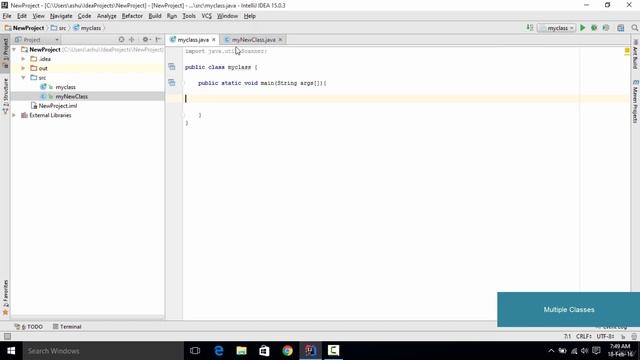Collapse the src folder
Image resolution: width=640 pixels, height=360 pixels.
[x=23, y=78]
